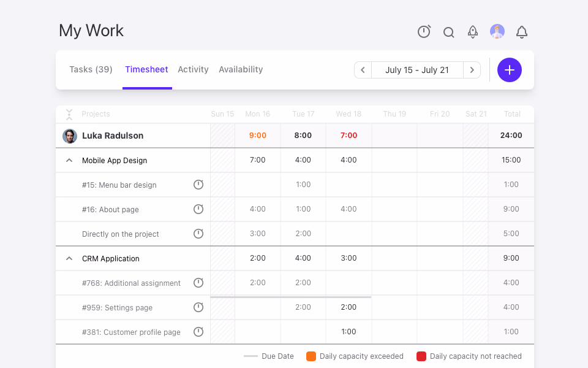Open the Directly on the project row
Screen dimensions: 588x368
click(121, 234)
